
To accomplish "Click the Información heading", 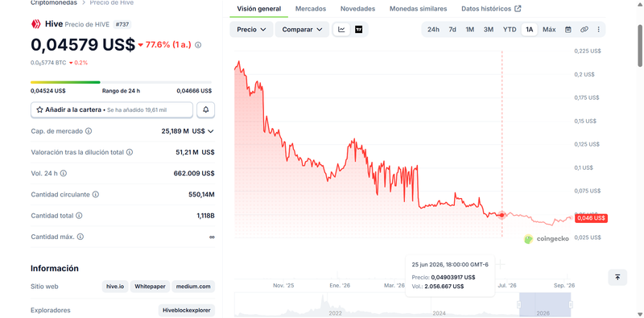I will [x=55, y=268].
